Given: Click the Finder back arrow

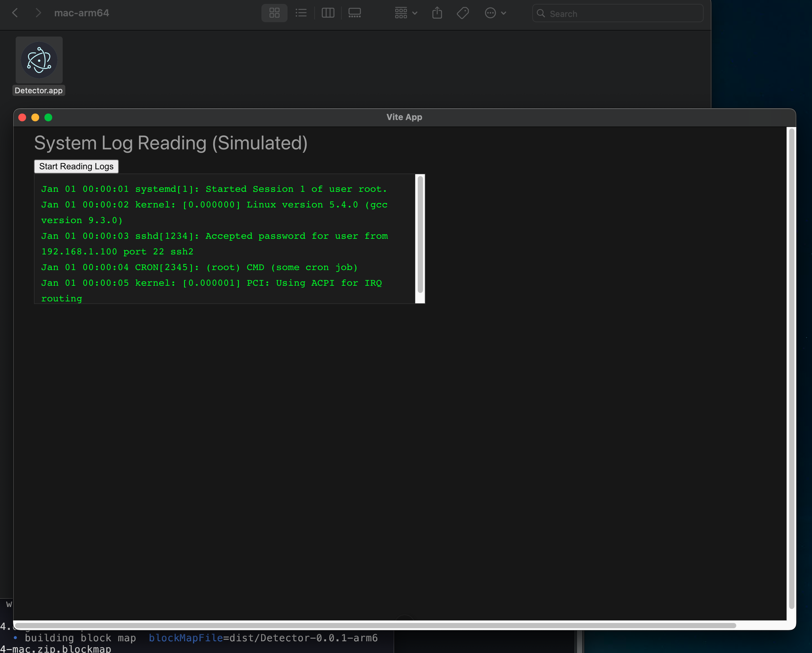Looking at the screenshot, I should (x=15, y=13).
